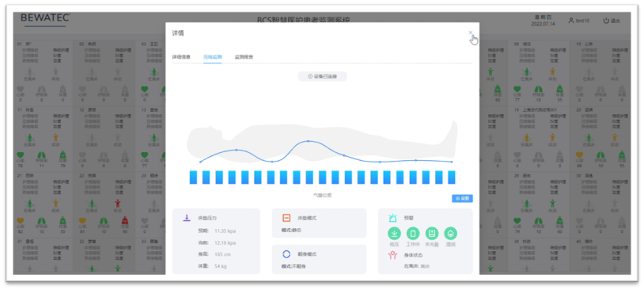Click the highest peak point on pressure curve
Screen dimensions: 644x290
[308, 141]
